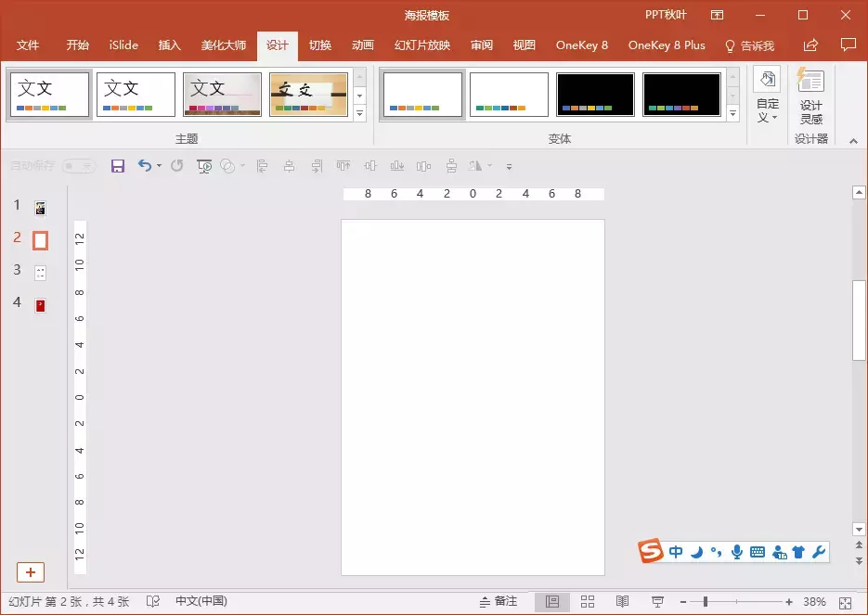Click the Distribute Horizontally icon
This screenshot has height=615, width=868.
tap(423, 166)
